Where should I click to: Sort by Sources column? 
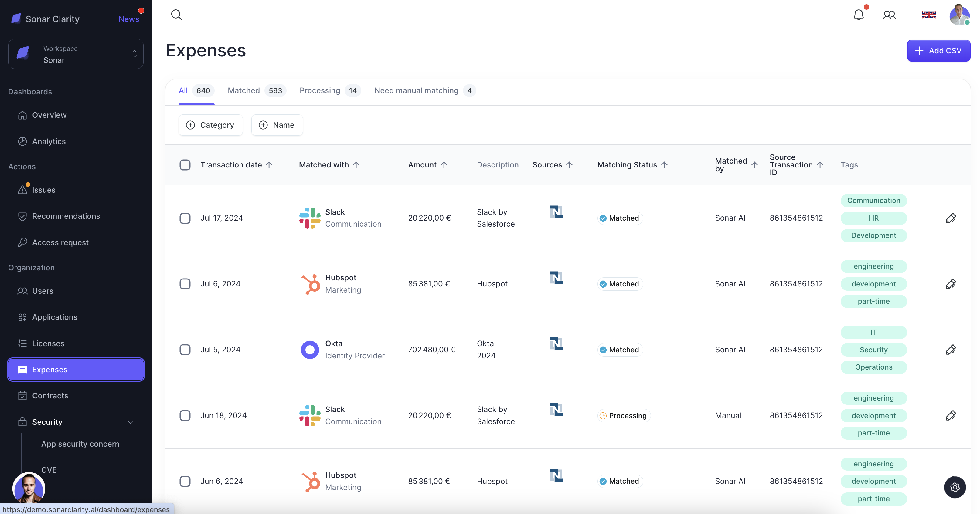click(553, 165)
